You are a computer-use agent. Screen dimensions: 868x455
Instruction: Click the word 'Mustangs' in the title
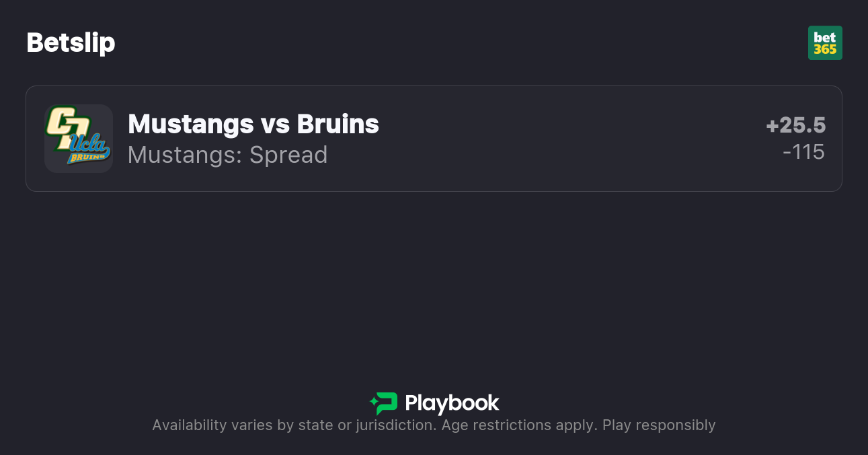[190, 124]
